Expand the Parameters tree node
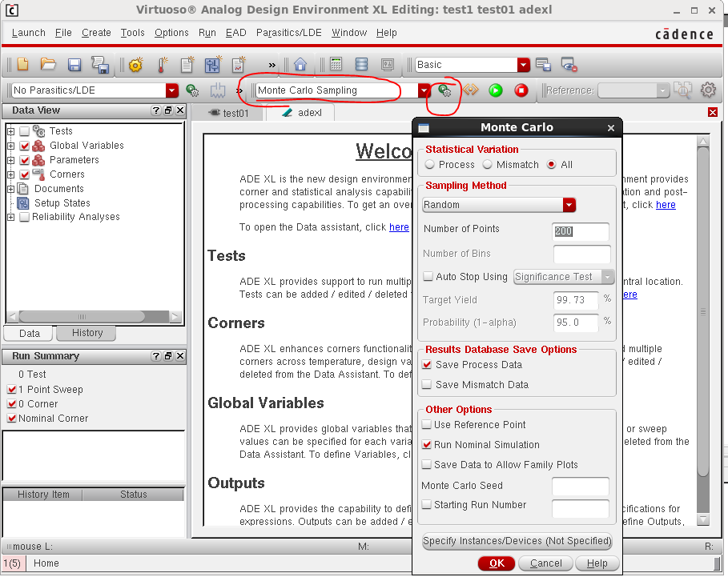 coord(10,160)
